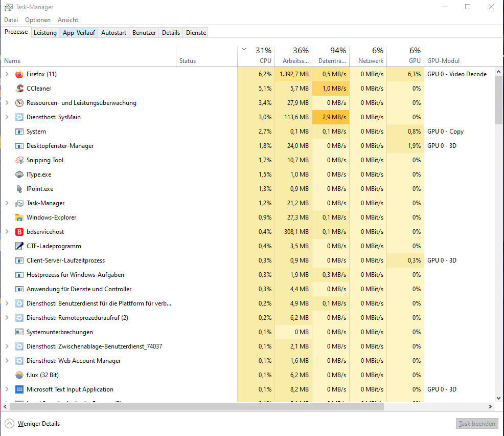Click the Snipping Tool scissors icon
This screenshot has height=436, width=504.
(x=19, y=160)
